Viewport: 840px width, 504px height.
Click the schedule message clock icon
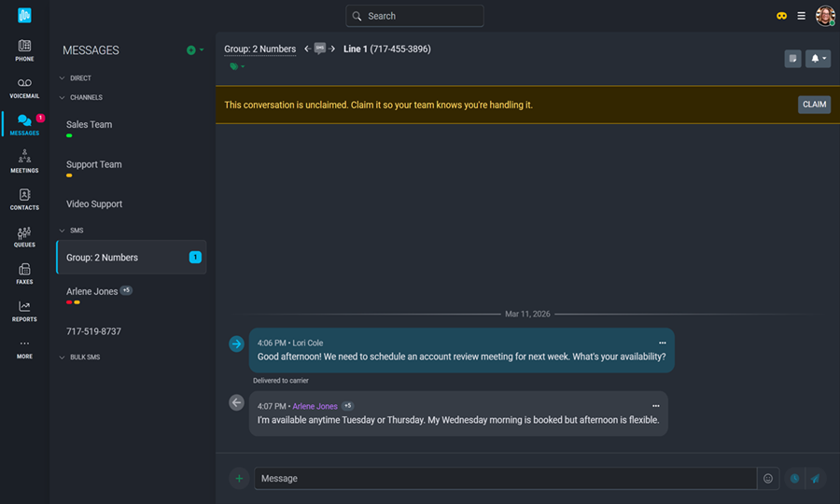pos(794,479)
